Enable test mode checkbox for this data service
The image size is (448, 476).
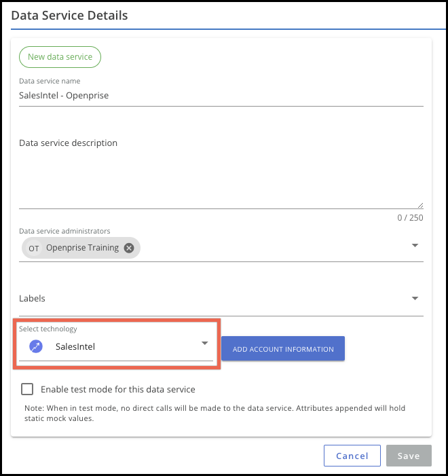coord(27,389)
